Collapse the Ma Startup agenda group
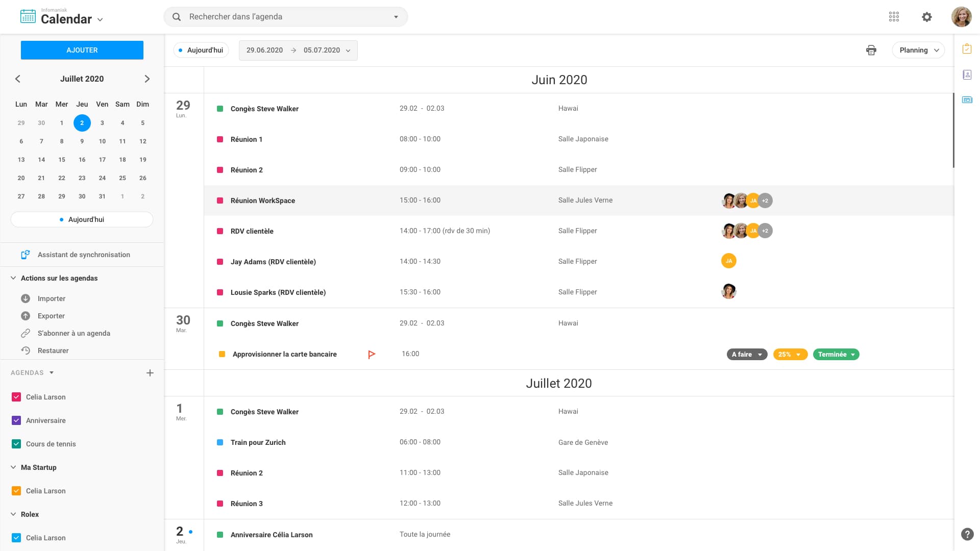The width and height of the screenshot is (980, 551). 13,467
